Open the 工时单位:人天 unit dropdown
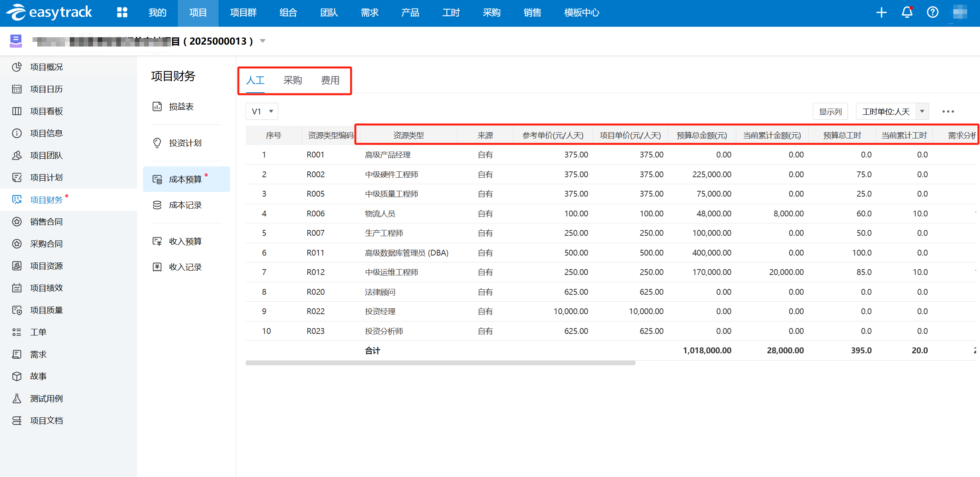This screenshot has height=477, width=980. pos(892,112)
